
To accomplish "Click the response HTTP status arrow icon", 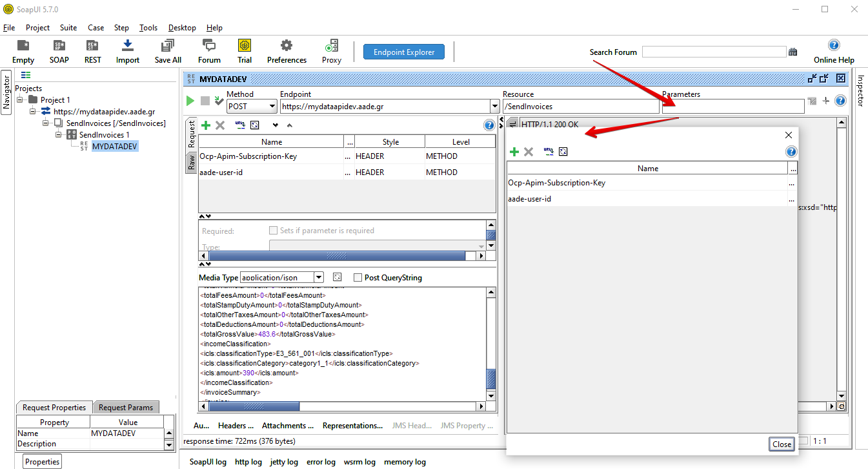I will (x=513, y=124).
